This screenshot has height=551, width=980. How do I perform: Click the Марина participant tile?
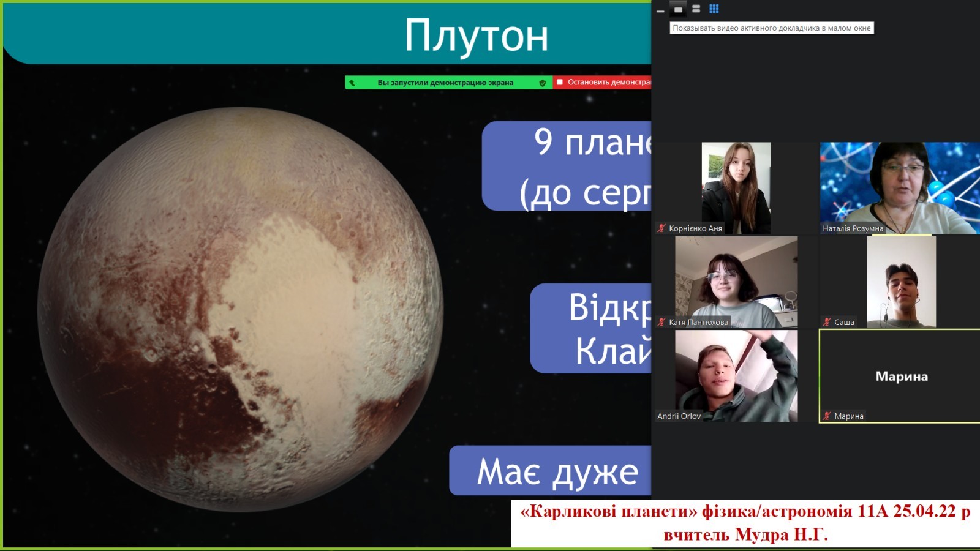(x=901, y=376)
